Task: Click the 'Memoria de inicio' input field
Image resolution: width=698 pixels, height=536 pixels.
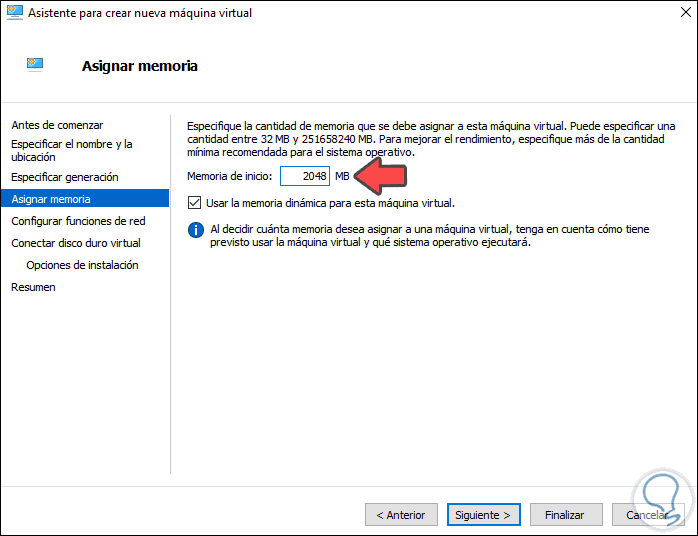Action: [x=305, y=176]
